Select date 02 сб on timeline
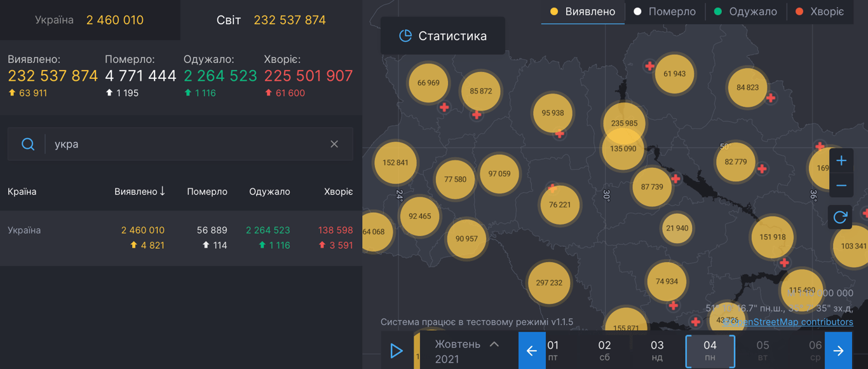Viewport: 868px width, 369px height. pyautogui.click(x=604, y=351)
